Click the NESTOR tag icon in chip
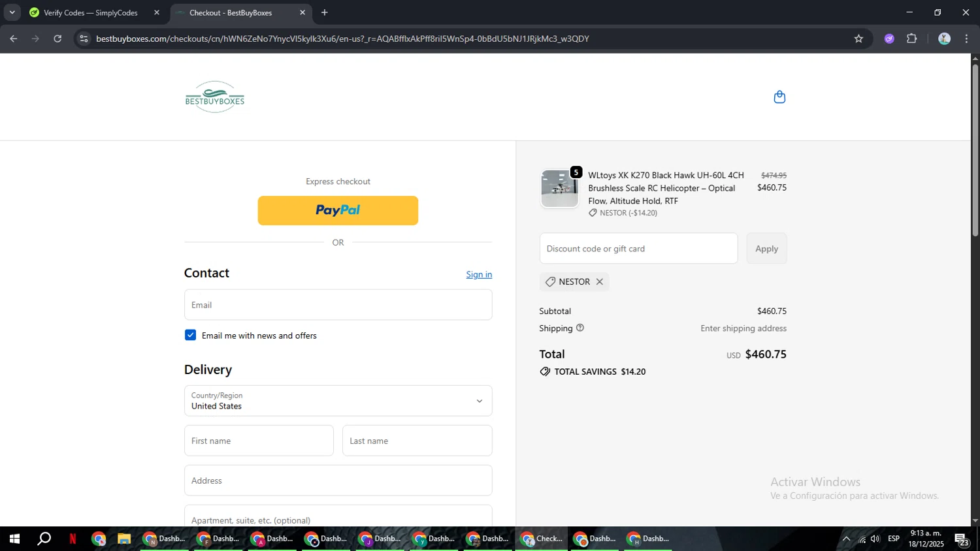 [x=551, y=282]
